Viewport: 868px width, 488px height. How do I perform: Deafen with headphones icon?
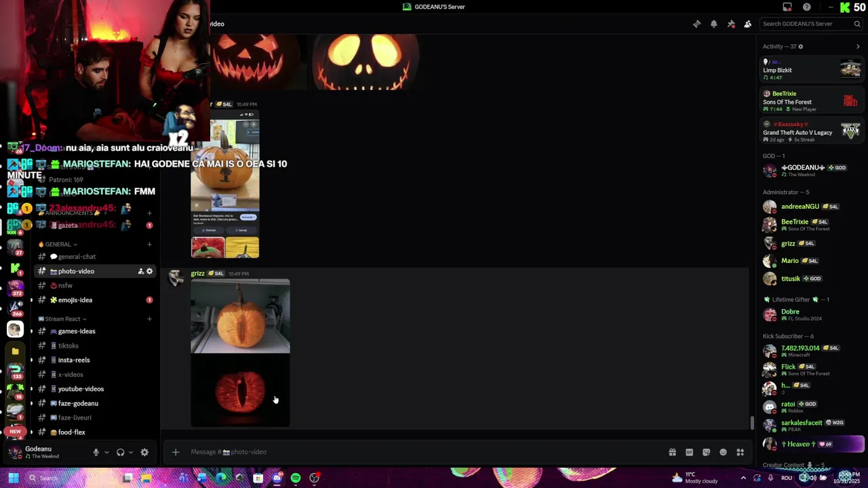pyautogui.click(x=120, y=452)
